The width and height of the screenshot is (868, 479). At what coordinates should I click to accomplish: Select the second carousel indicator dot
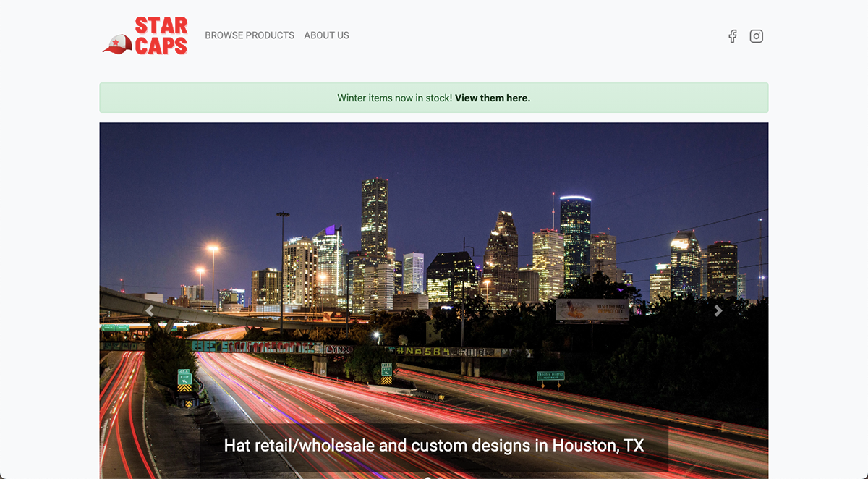tap(441, 477)
